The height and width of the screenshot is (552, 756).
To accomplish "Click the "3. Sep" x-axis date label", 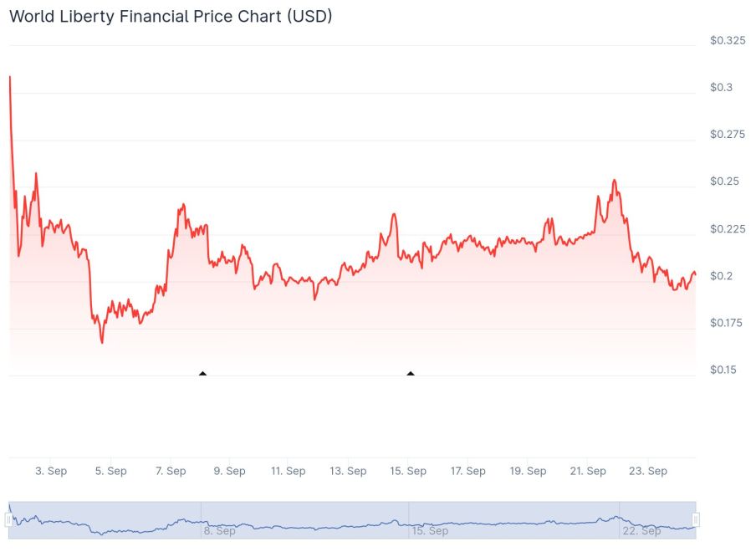I will (x=51, y=471).
